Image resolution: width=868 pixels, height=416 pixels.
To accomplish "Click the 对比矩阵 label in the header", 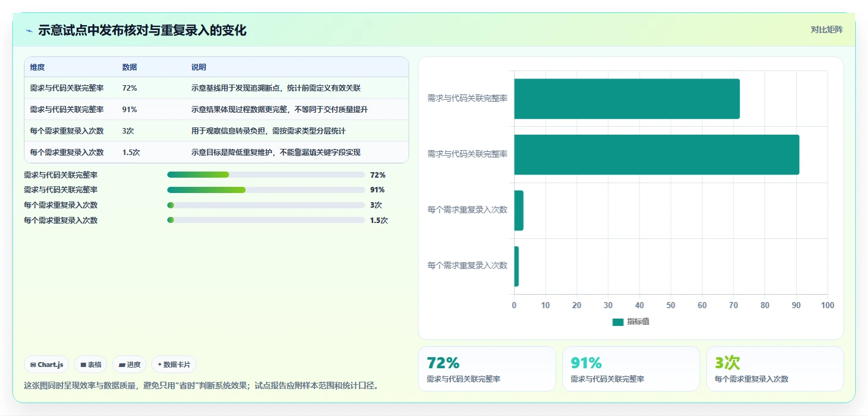I will pyautogui.click(x=826, y=29).
